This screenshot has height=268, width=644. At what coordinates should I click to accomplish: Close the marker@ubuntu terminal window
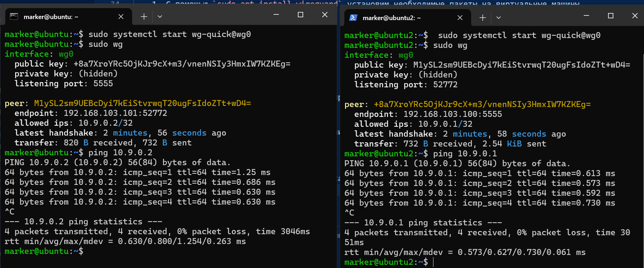click(325, 15)
